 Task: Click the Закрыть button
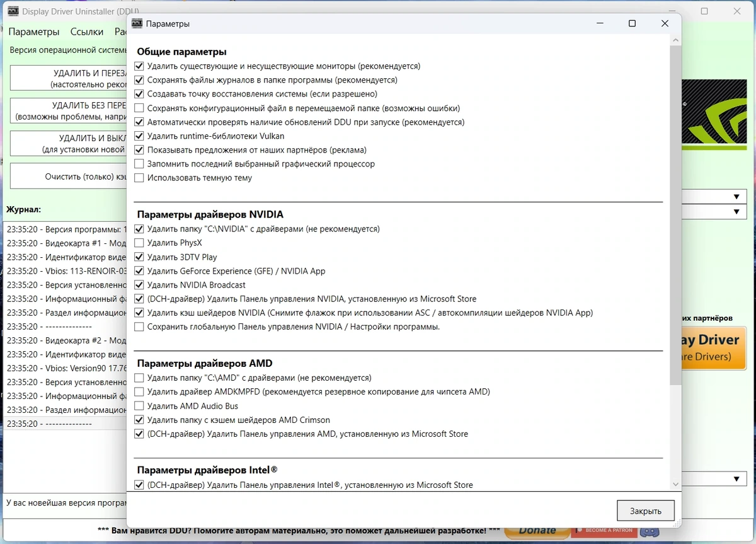coord(646,511)
